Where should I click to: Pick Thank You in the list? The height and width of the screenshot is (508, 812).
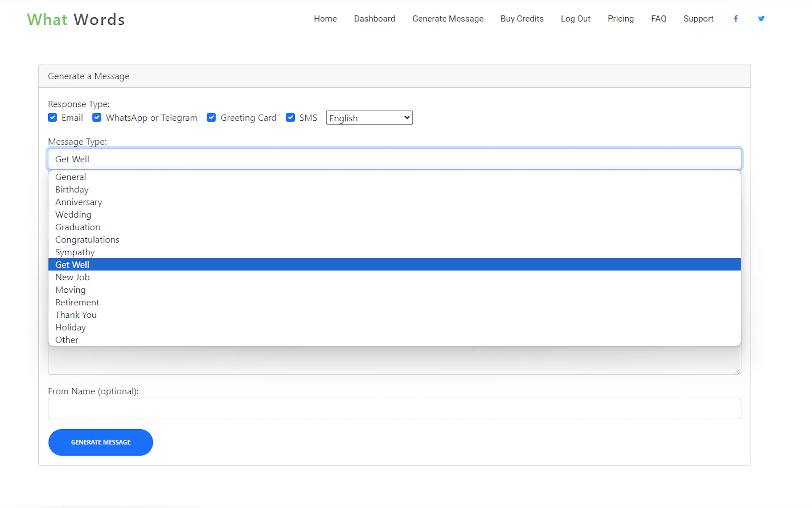coord(76,315)
